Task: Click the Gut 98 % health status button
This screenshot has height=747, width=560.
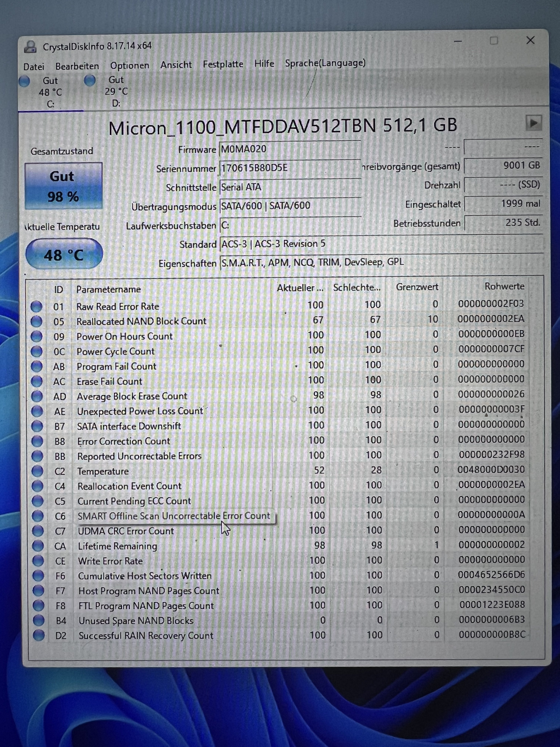Action: 64,186
